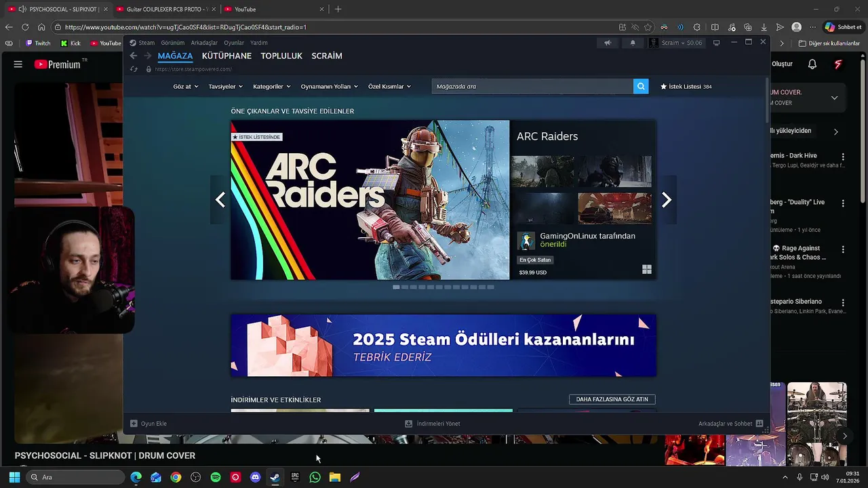Open YouTube account avatar

pyautogui.click(x=838, y=64)
